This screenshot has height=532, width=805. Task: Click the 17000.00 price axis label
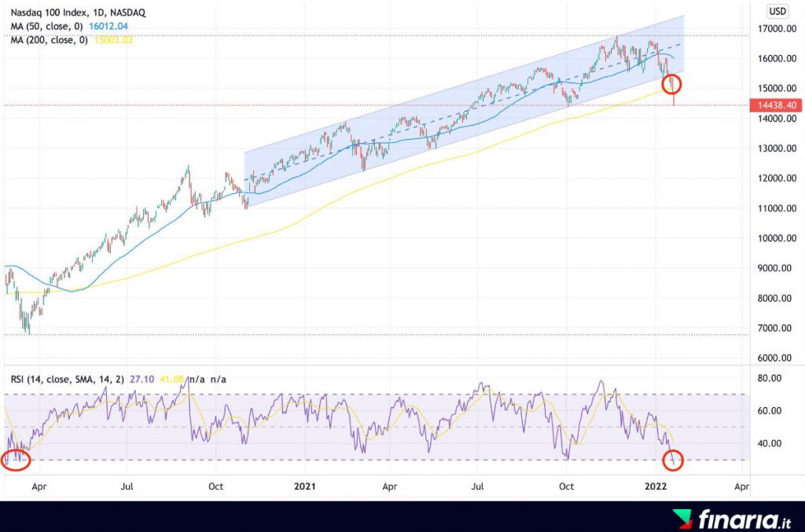(x=777, y=29)
